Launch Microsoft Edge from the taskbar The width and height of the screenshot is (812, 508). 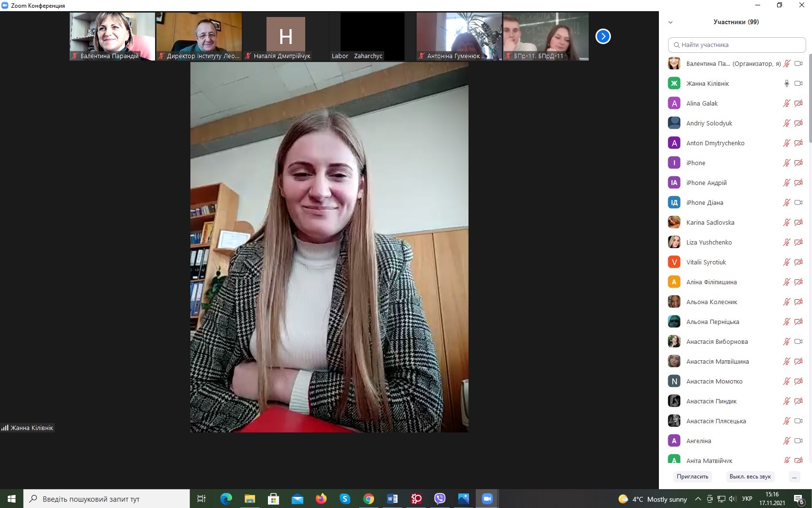coord(226,499)
